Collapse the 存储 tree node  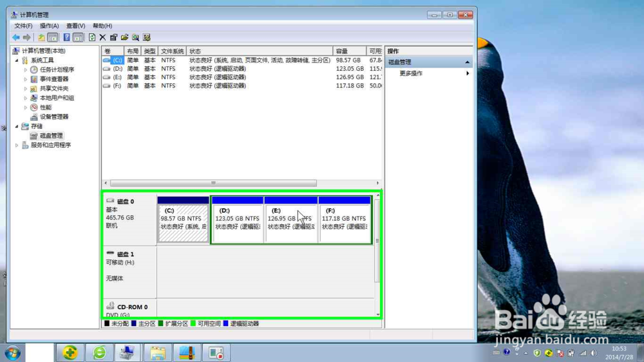pos(17,126)
